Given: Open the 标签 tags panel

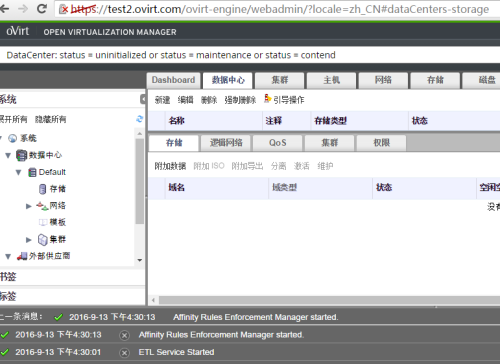Looking at the screenshot, I should pos(72,296).
